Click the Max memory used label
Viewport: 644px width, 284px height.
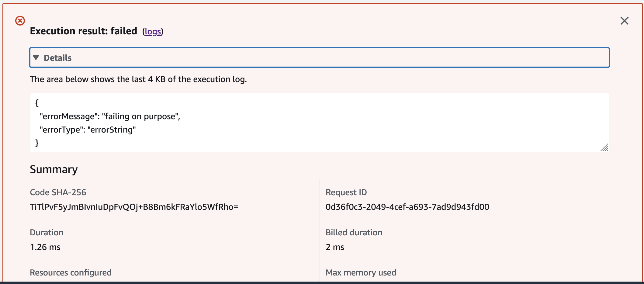[361, 272]
